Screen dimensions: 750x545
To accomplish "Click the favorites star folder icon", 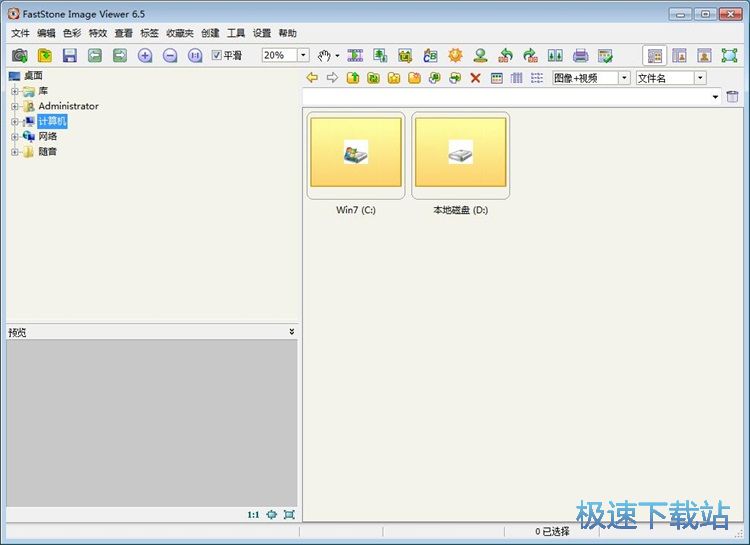I will 394,78.
